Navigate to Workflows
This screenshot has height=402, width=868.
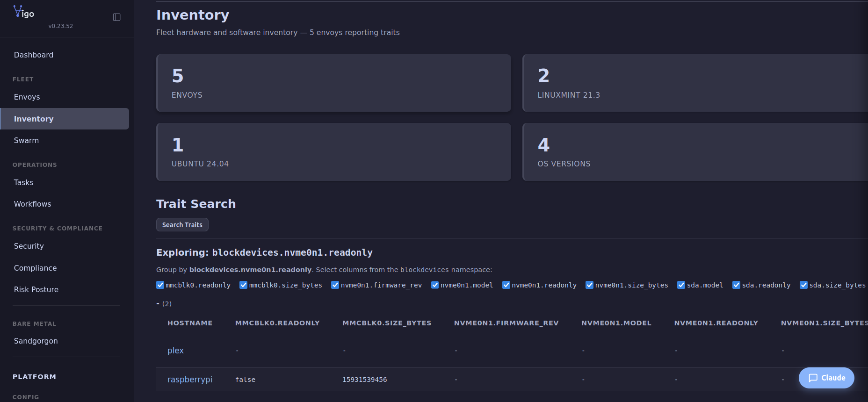(33, 204)
